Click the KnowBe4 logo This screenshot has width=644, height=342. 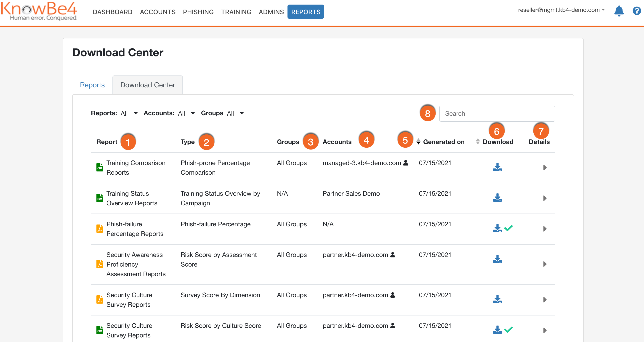tap(40, 11)
